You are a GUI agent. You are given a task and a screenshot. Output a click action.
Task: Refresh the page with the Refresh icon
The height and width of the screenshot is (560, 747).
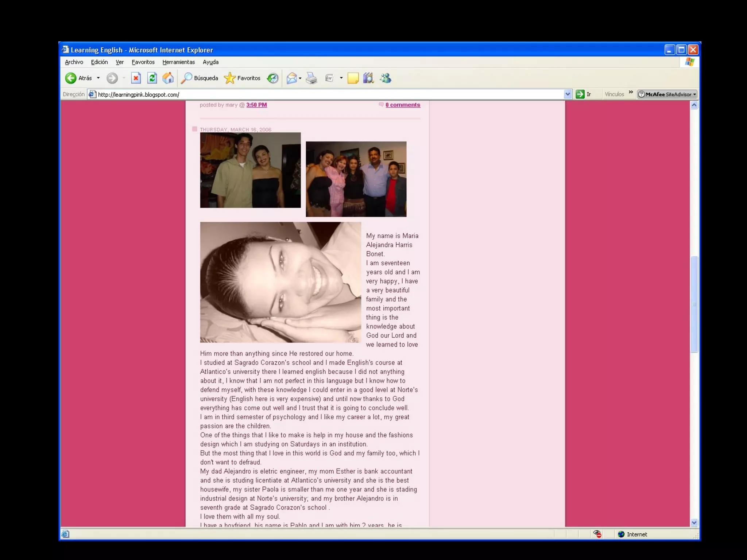(x=152, y=78)
